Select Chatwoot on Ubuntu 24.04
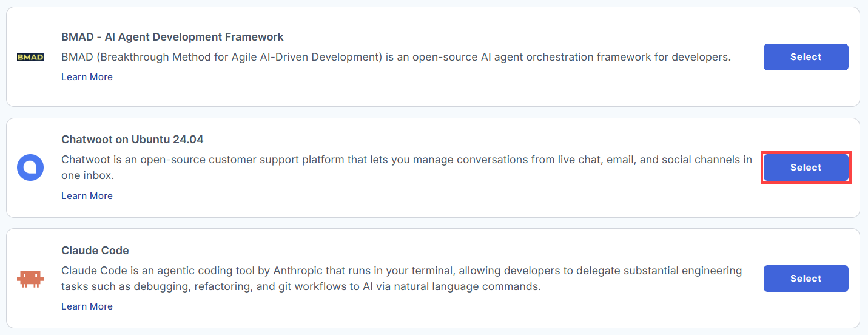The image size is (868, 335). 806,167
